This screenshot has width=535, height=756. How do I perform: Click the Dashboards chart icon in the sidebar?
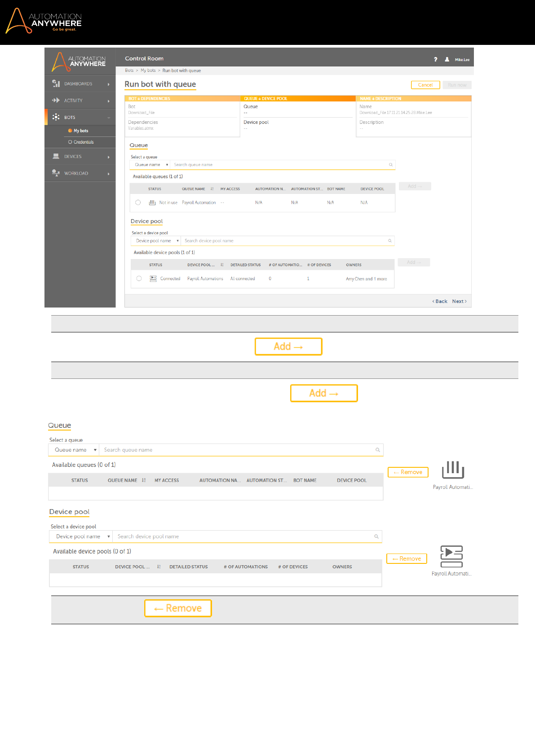tap(56, 84)
